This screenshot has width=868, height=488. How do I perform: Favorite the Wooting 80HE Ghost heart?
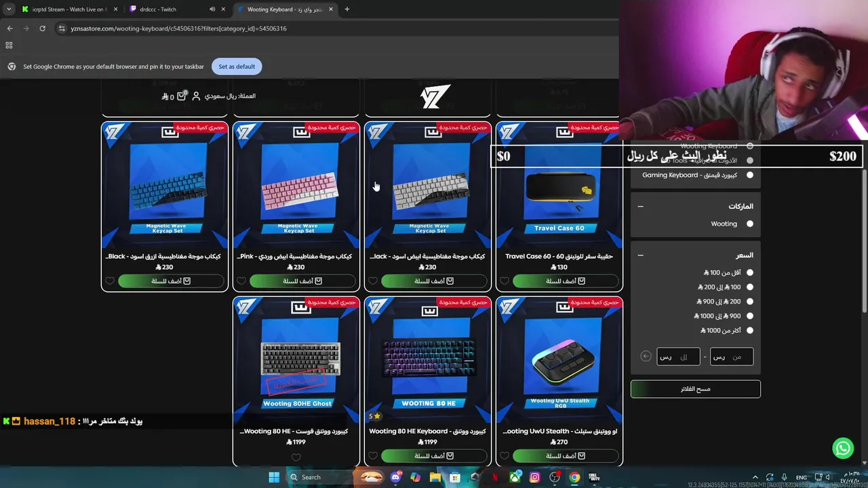(296, 457)
